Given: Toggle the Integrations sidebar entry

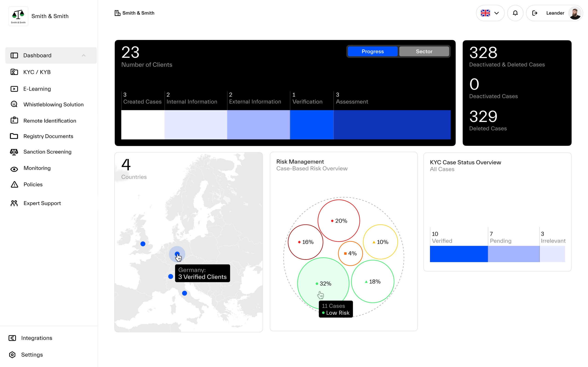Looking at the screenshot, I should (37, 338).
